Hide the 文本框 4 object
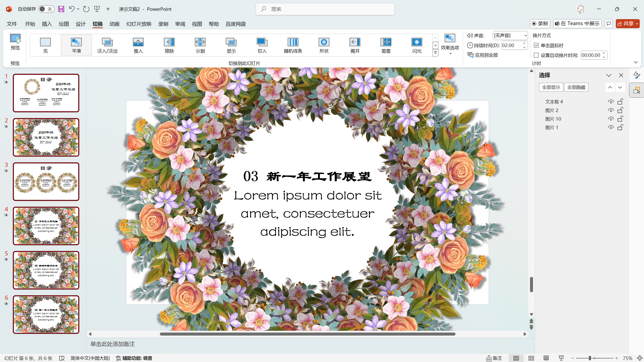Image resolution: width=644 pixels, height=362 pixels. tap(611, 102)
